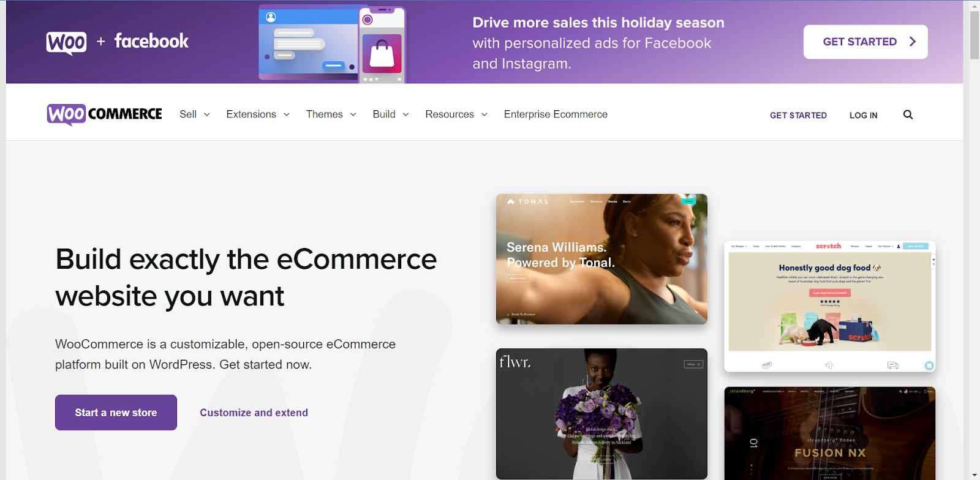Click the Woo logo in the banner
Screen dimensions: 980x480
[66, 43]
